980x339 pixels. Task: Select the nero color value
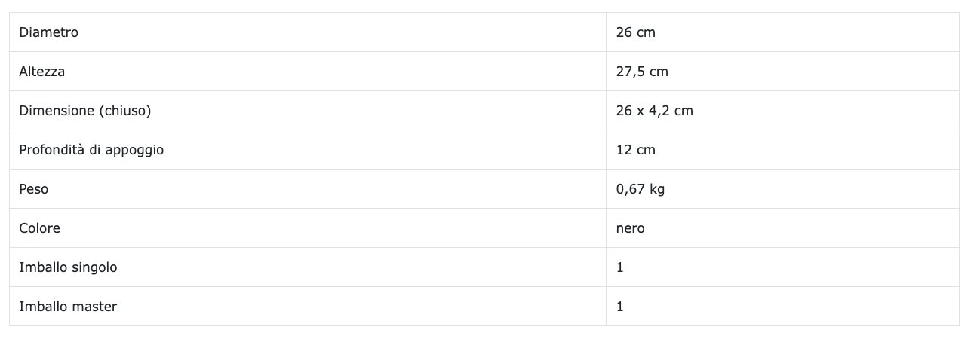[x=630, y=228]
